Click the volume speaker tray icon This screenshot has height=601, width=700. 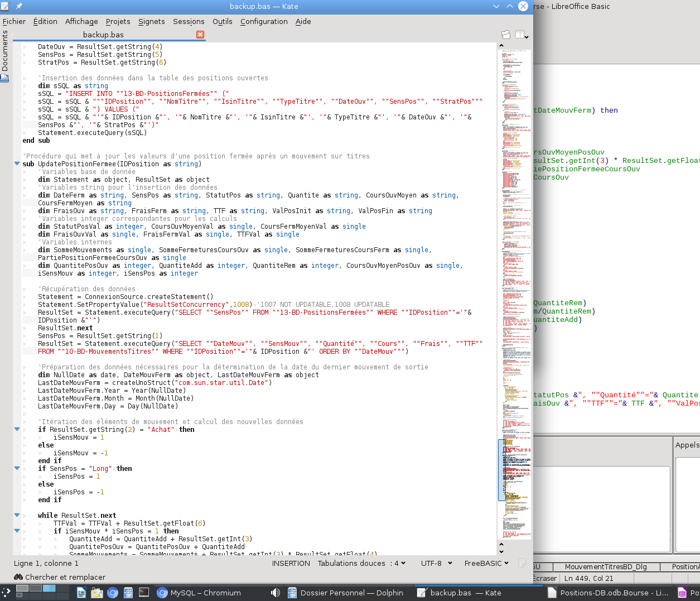276,593
